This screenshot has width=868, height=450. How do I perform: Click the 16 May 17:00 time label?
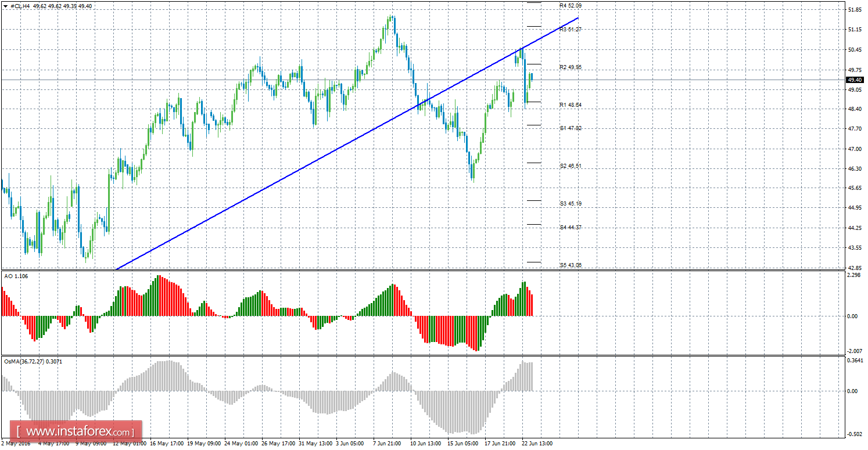[166, 444]
